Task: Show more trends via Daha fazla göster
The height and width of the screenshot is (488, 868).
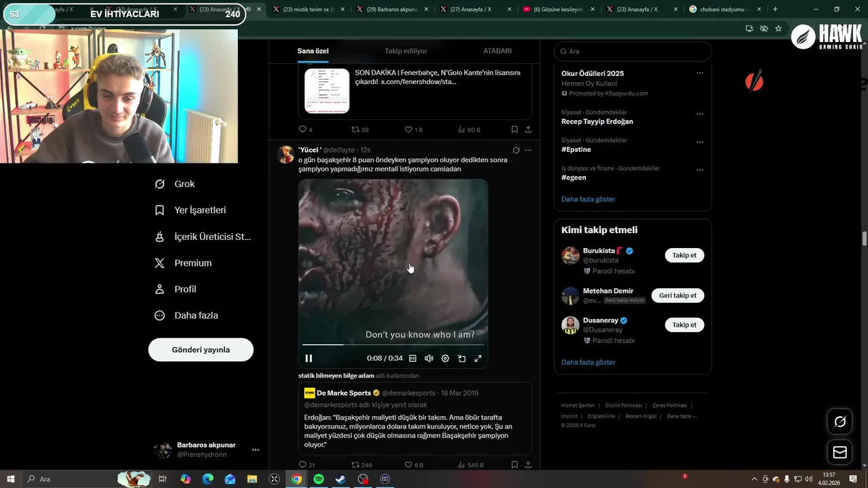Action: click(588, 199)
